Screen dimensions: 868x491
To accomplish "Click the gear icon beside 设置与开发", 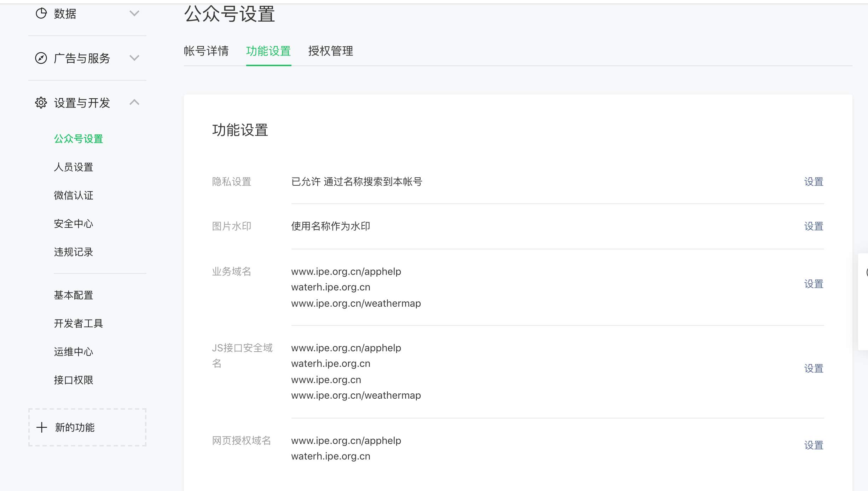I will [x=41, y=103].
